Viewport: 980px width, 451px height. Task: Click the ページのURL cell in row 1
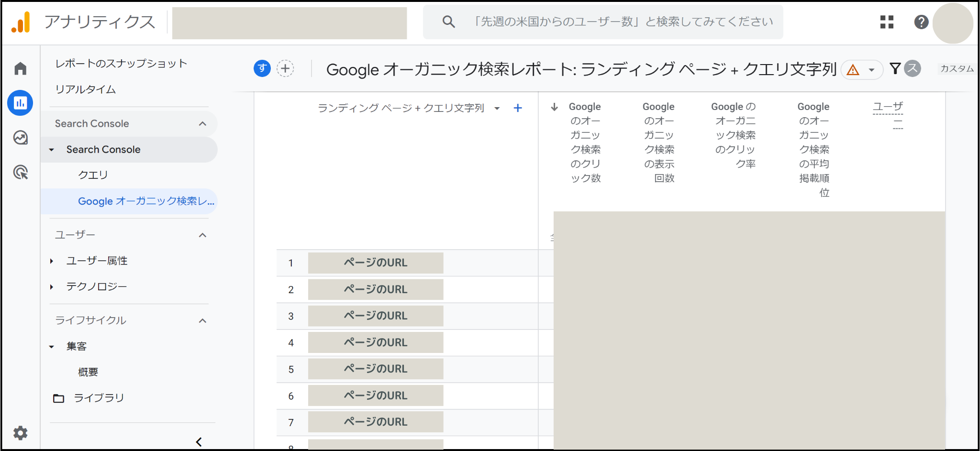376,263
